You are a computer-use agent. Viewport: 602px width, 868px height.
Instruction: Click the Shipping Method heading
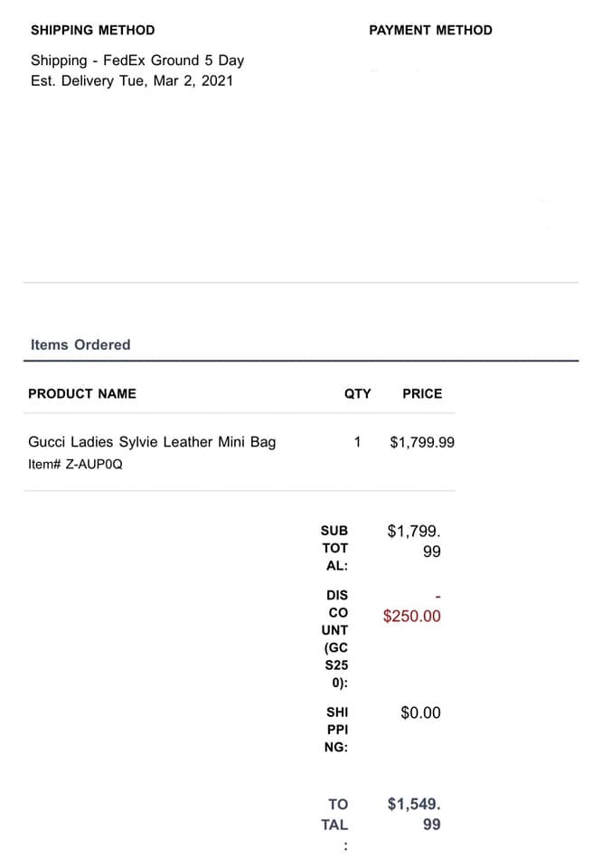[x=92, y=30]
